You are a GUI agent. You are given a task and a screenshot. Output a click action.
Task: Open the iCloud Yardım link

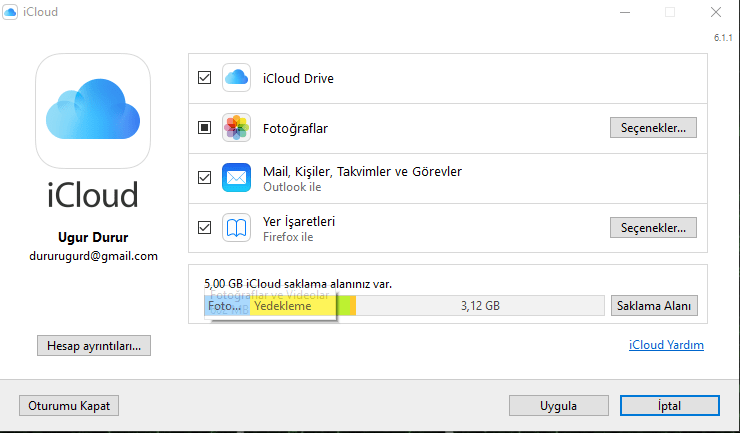pyautogui.click(x=666, y=345)
